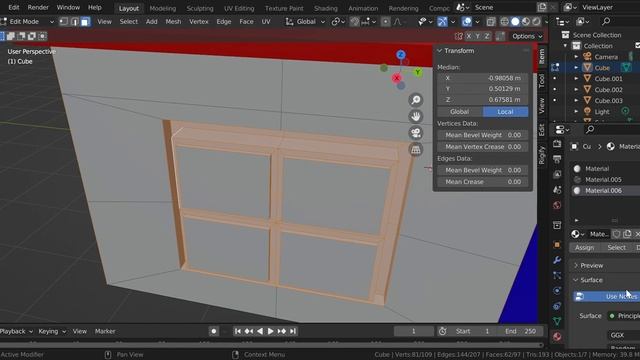Screen dimensions: 640x360
Task: Expand Cube.001 in outliner
Action: 576,78
